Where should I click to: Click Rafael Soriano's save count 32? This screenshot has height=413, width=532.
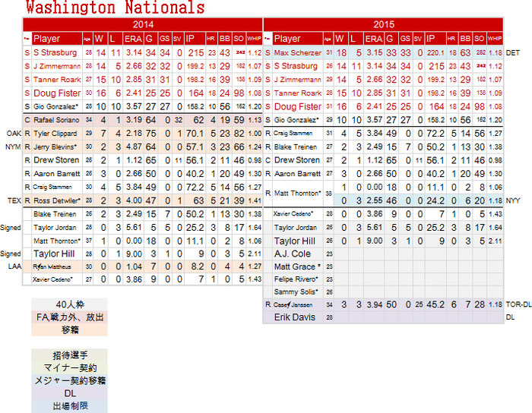(179, 120)
